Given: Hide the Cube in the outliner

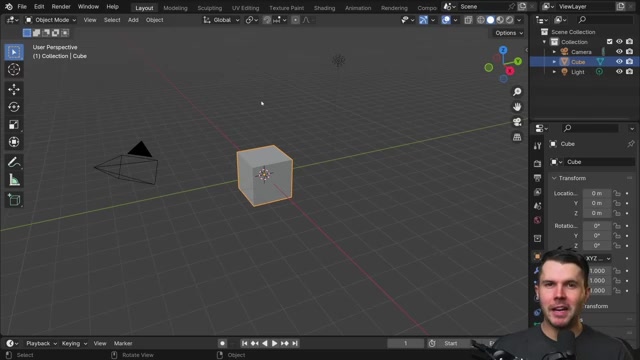Looking at the screenshot, I should point(619,62).
